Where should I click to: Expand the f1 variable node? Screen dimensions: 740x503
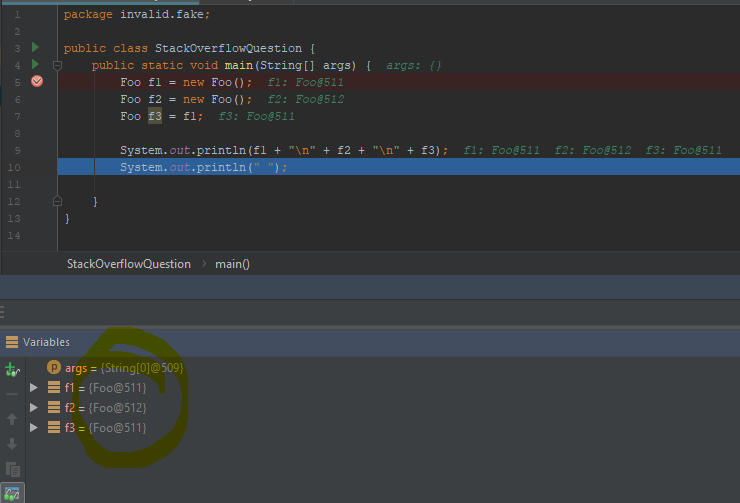click(34, 387)
